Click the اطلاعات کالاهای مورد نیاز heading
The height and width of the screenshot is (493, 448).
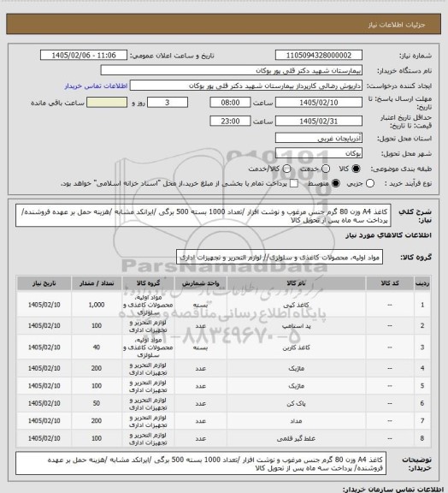pos(388,235)
